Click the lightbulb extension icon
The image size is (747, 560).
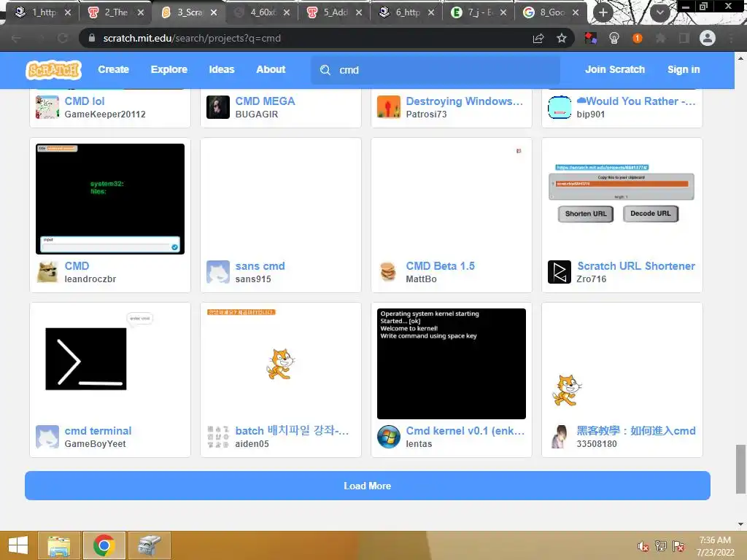[x=614, y=38]
